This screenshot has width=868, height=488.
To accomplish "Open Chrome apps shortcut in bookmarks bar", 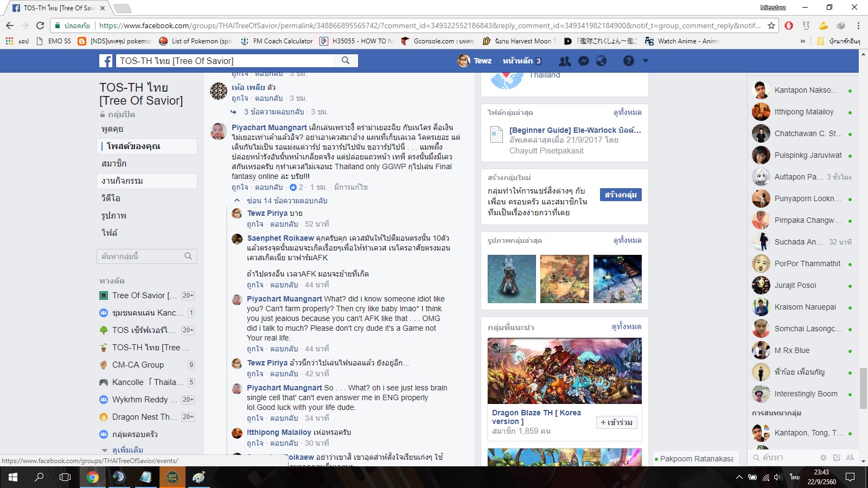I will click(16, 41).
